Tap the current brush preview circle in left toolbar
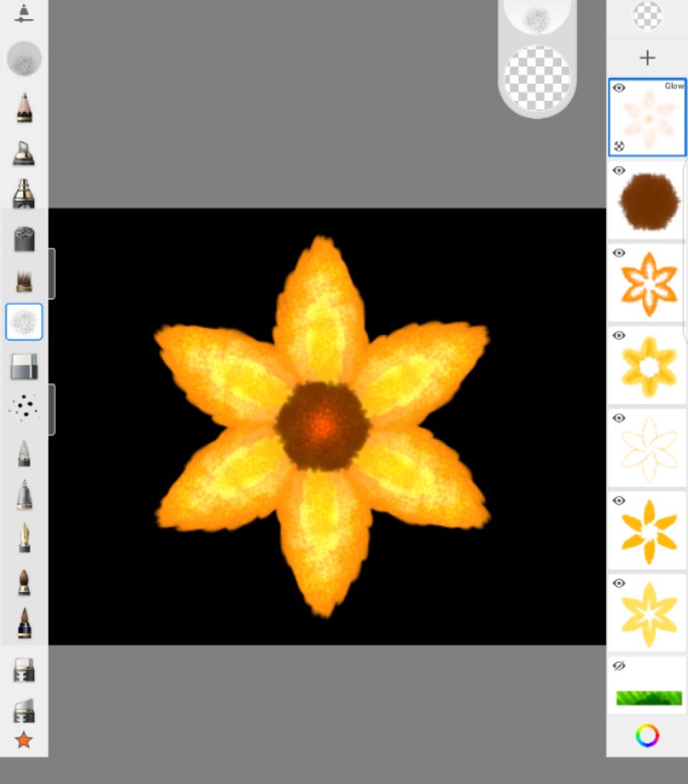Viewport: 688px width, 784px height. [x=24, y=59]
